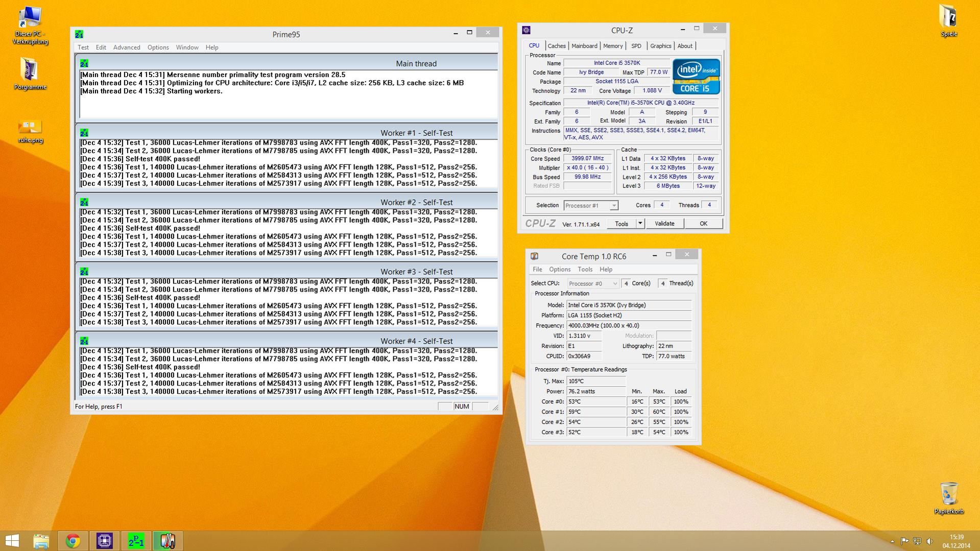Open the Programme folder icon on desktop
980x551 pixels.
pos(30,74)
